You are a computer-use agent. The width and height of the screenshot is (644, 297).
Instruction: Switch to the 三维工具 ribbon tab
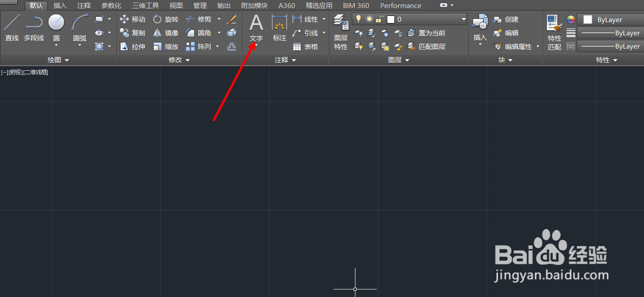(146, 6)
